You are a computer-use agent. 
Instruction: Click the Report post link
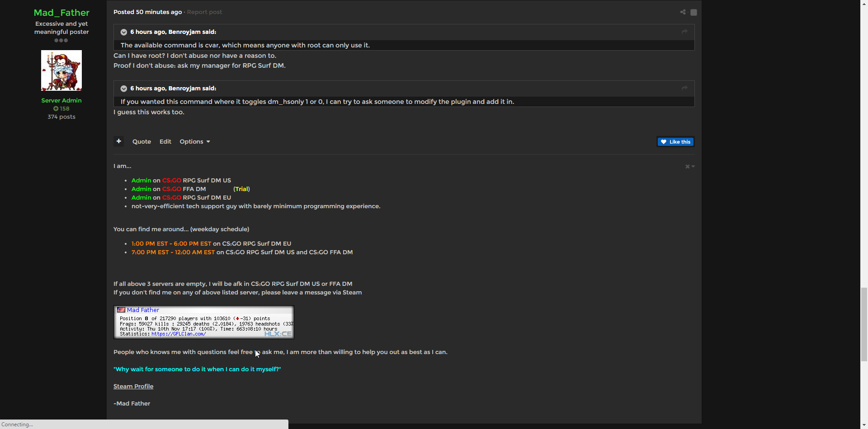click(204, 12)
